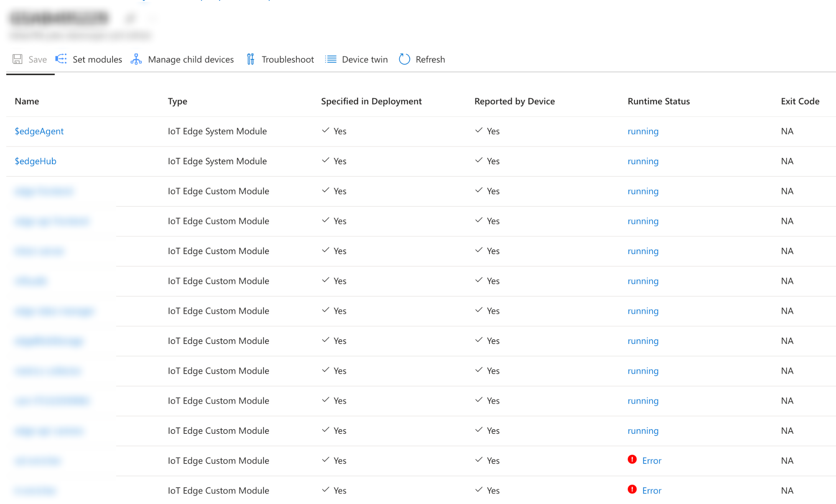Click the Yes checkmark in the third module row
This screenshot has width=836, height=504.
326,190
